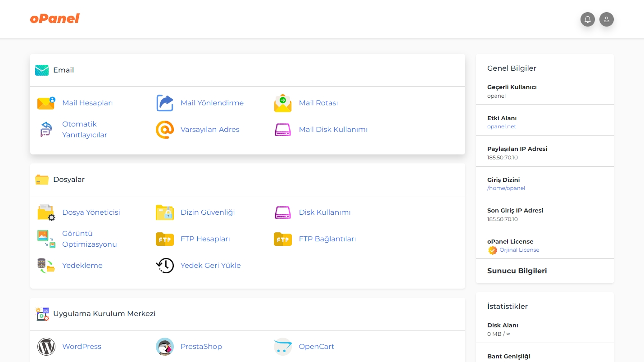Click the OpenCart cart icon

point(283,347)
